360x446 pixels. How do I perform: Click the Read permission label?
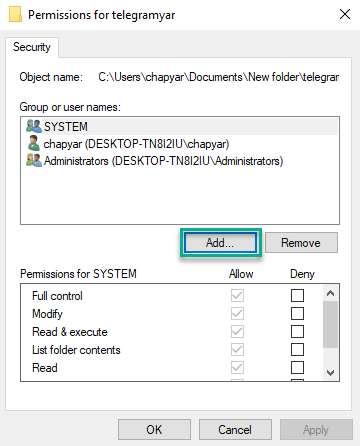pos(45,368)
